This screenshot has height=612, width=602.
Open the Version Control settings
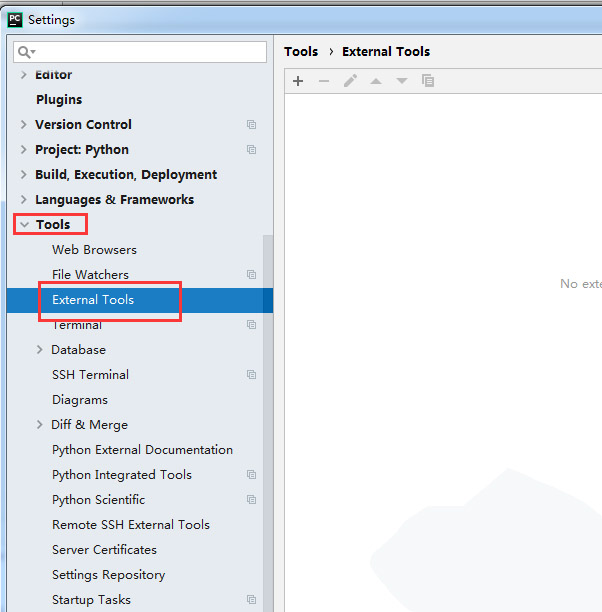tap(83, 125)
